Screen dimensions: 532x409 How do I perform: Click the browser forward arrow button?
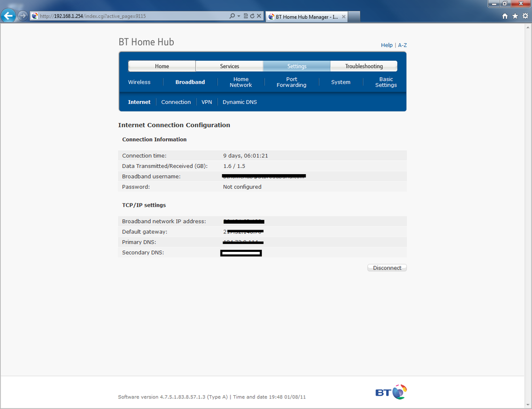[x=22, y=16]
